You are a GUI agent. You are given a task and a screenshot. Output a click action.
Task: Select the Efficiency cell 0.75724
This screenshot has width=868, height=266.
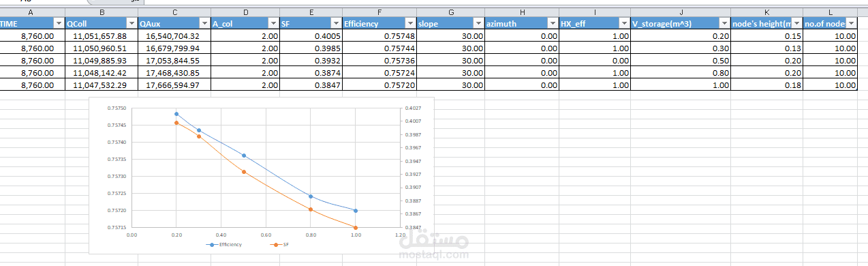[x=379, y=72]
